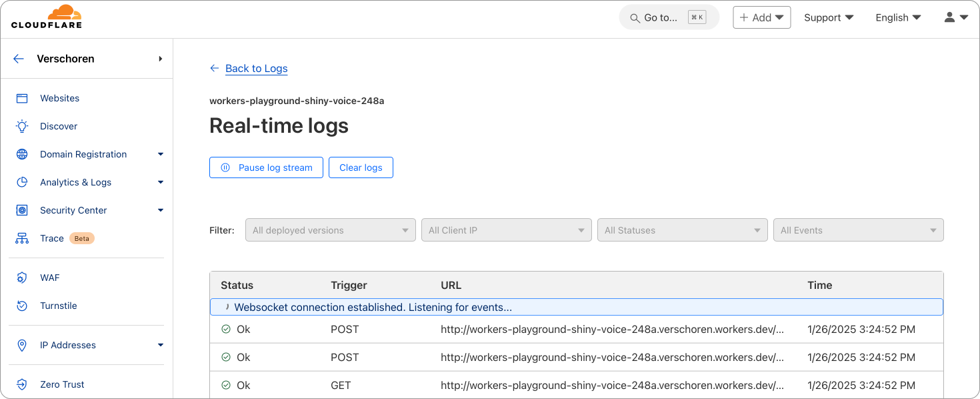Open WAF in the sidebar

pyautogui.click(x=50, y=278)
